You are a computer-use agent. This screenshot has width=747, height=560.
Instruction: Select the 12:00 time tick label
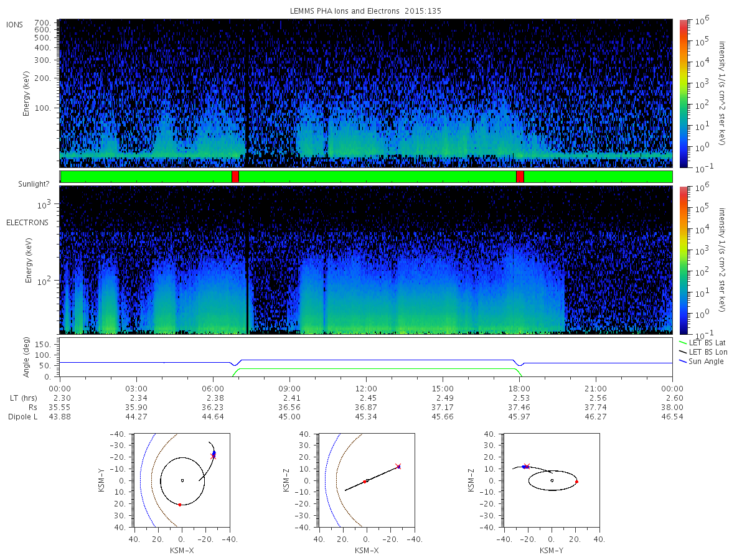pos(365,389)
